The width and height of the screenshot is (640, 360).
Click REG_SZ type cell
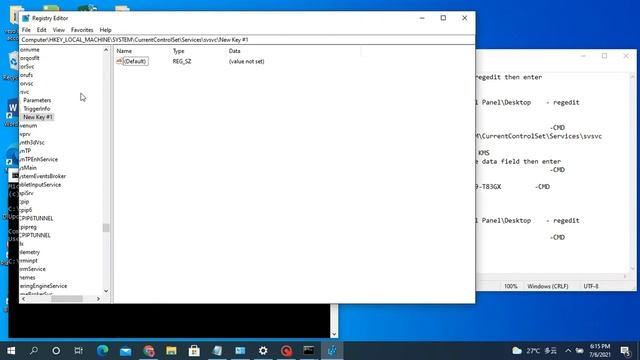pyautogui.click(x=182, y=61)
